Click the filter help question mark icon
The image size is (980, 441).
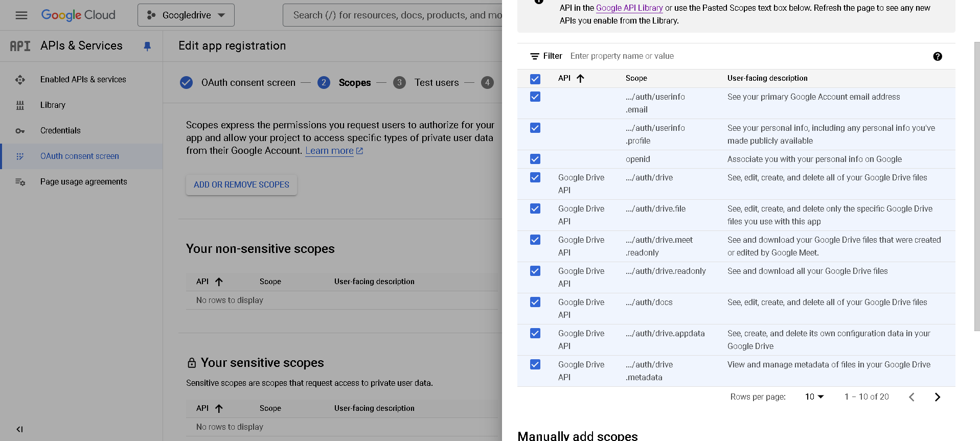click(x=937, y=56)
